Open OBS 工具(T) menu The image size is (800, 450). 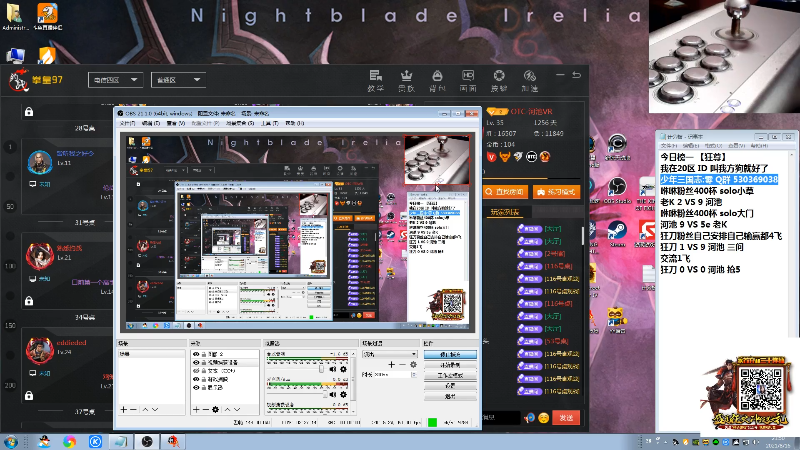(x=269, y=123)
